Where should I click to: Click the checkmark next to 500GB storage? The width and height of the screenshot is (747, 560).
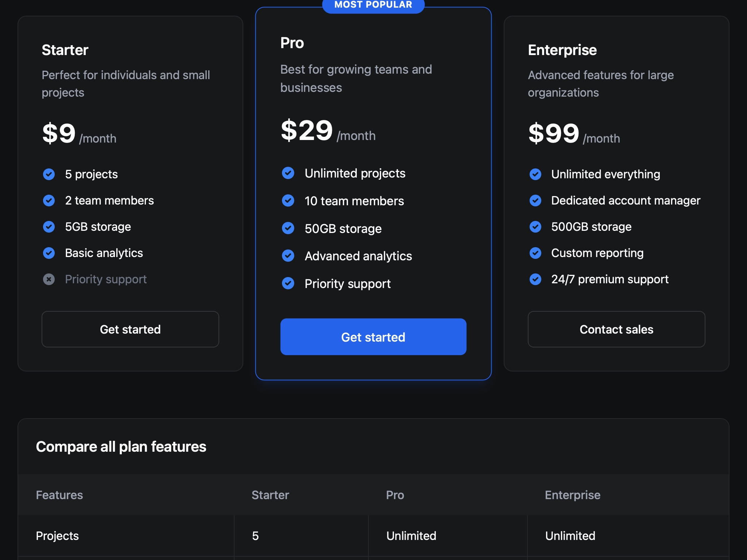[535, 227]
